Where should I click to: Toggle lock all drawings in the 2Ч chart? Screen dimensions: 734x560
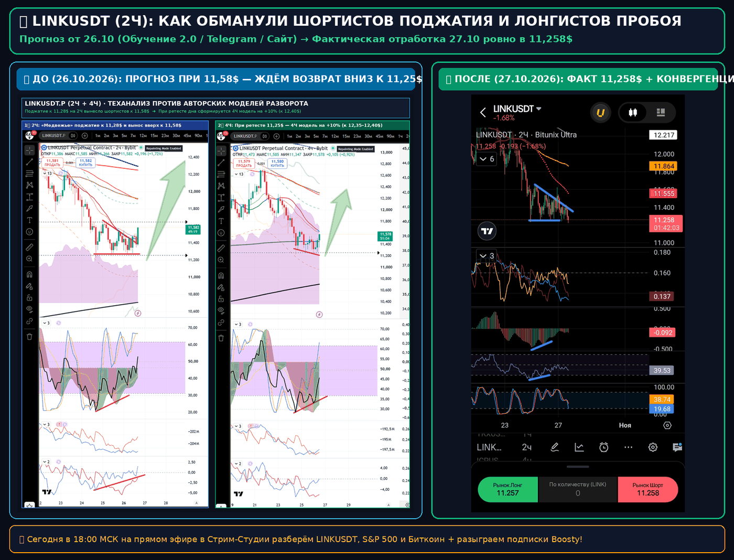29,298
